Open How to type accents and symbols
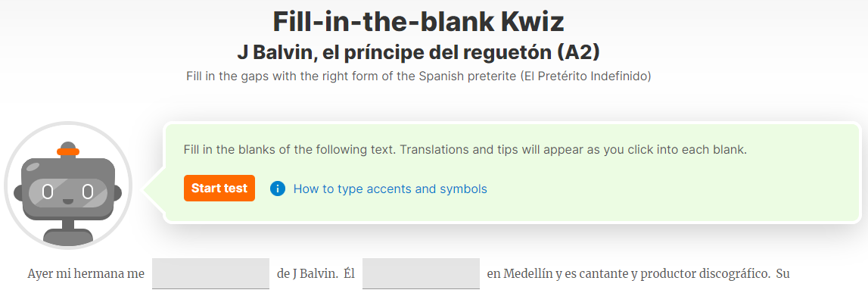The height and width of the screenshot is (293, 868). pos(390,189)
